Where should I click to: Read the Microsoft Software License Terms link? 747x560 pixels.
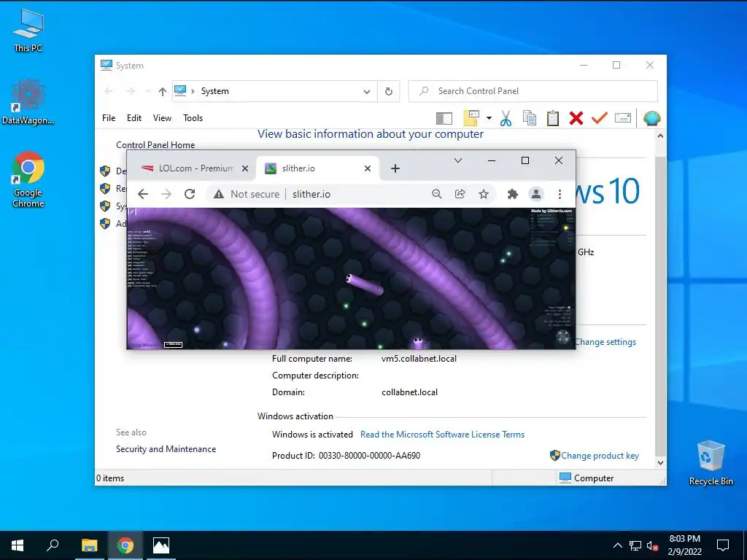point(442,435)
